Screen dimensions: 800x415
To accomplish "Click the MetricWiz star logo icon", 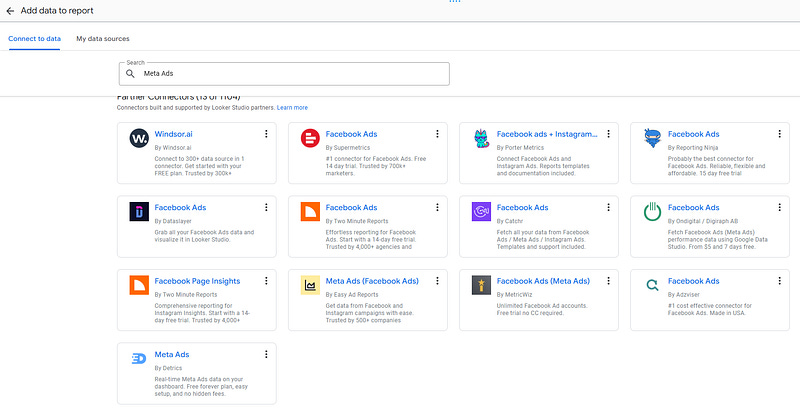I will (x=481, y=285).
